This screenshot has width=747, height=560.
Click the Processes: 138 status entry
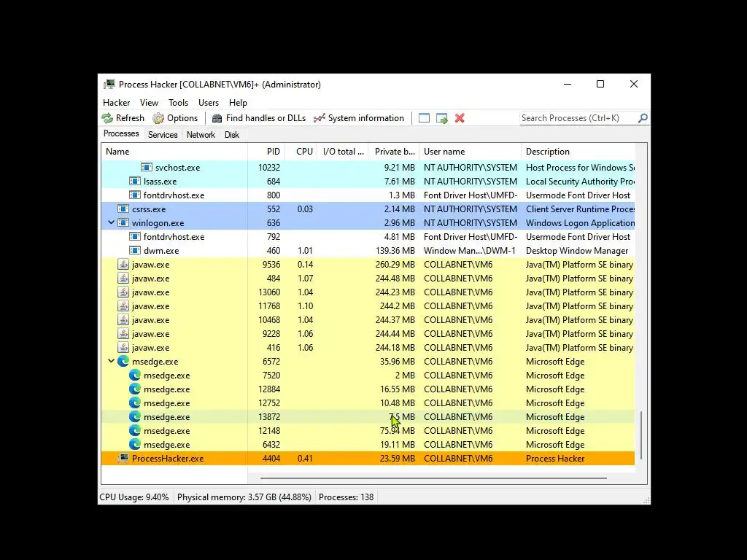pyautogui.click(x=346, y=497)
